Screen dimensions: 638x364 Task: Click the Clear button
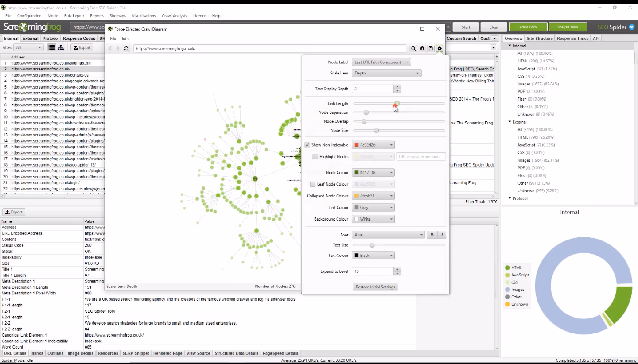click(x=494, y=27)
